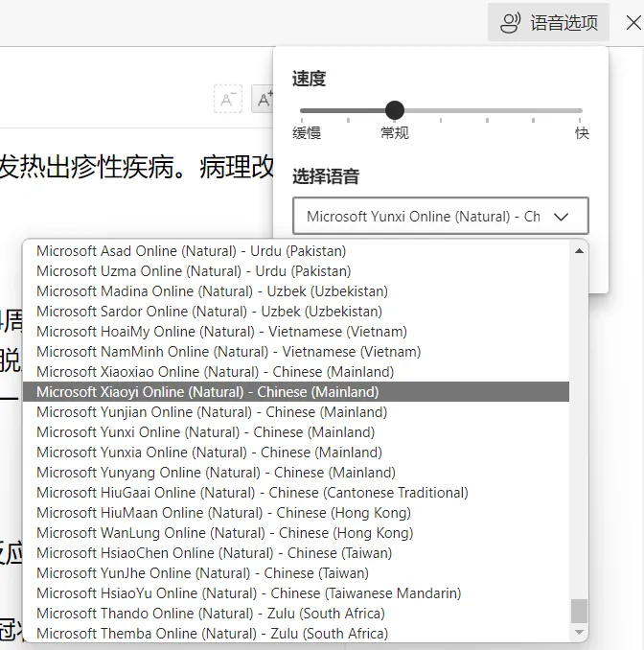Screen dimensions: 644x650
Task: Click the scroll up arrow of voice list
Action: tap(580, 251)
